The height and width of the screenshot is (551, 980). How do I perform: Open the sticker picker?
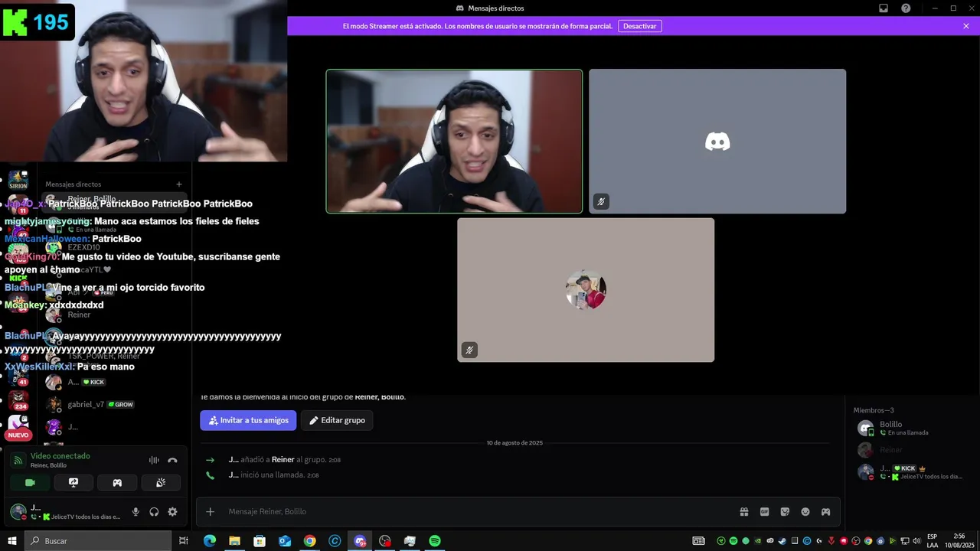pyautogui.click(x=785, y=511)
